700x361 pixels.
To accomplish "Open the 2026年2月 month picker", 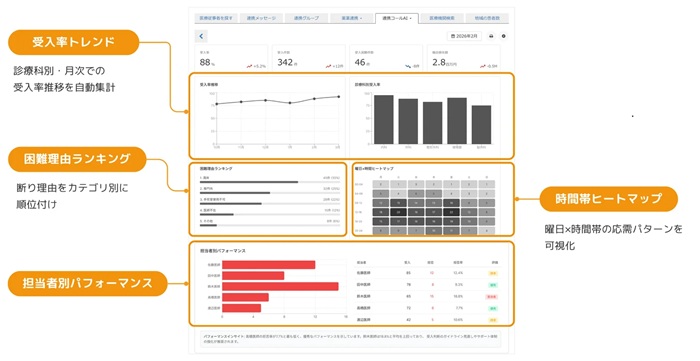I will pyautogui.click(x=464, y=36).
